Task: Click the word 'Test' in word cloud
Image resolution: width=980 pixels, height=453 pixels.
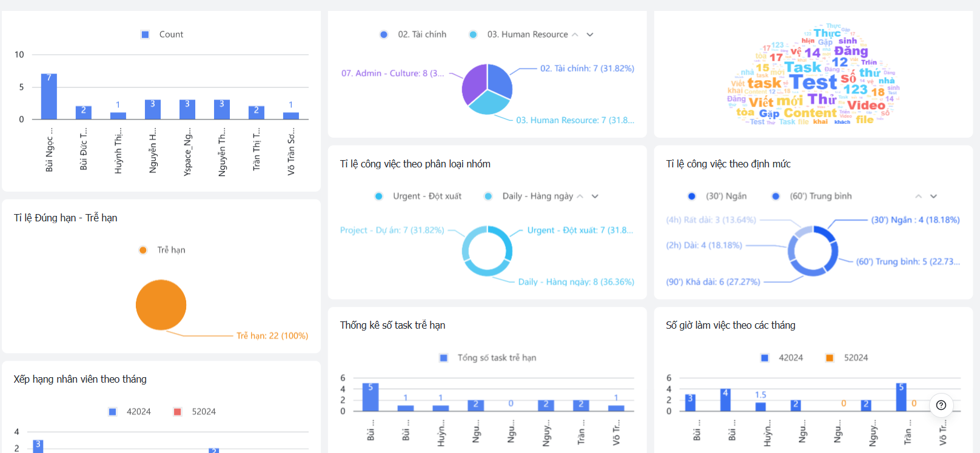Action: (813, 82)
